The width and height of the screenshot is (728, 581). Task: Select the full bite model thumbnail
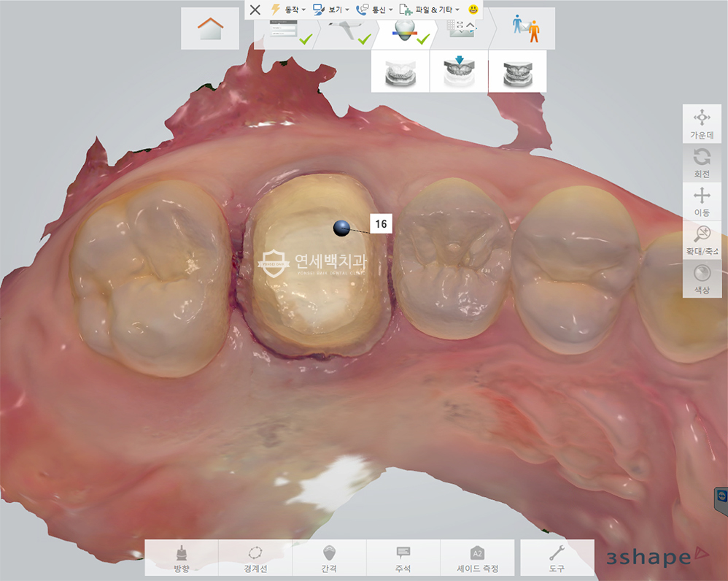coord(518,72)
